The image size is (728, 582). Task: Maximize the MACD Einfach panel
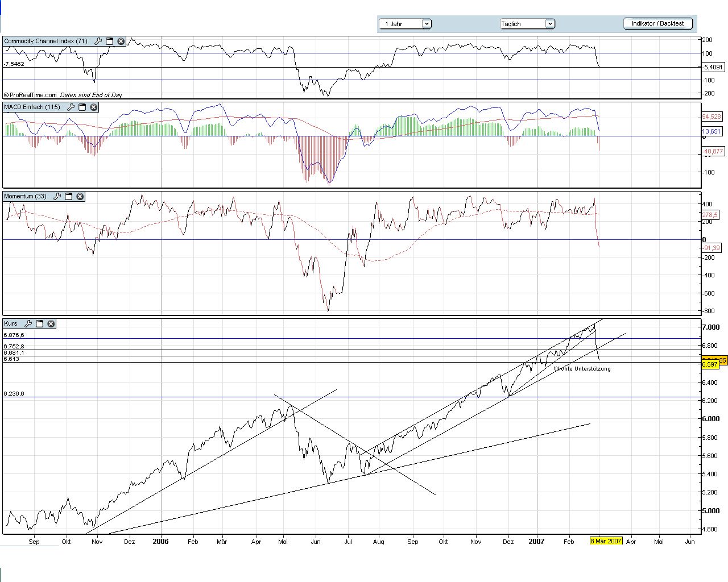82,107
